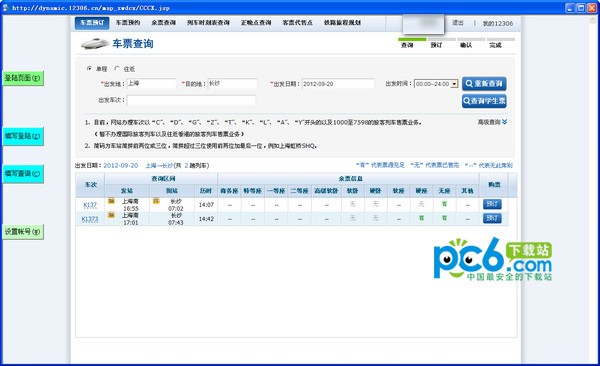Click the magnifier icon on 重新查询
This screenshot has height=366, width=600.
pyautogui.click(x=469, y=83)
